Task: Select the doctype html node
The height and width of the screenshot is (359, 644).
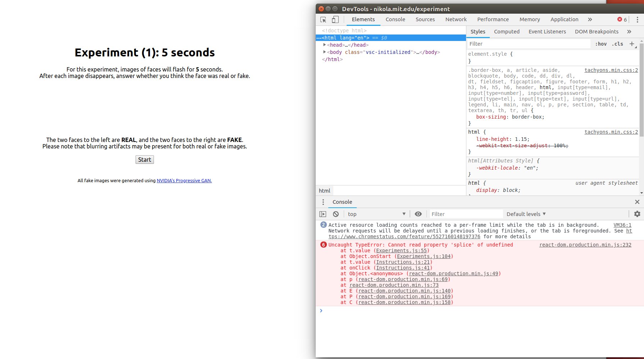Action: pos(344,31)
